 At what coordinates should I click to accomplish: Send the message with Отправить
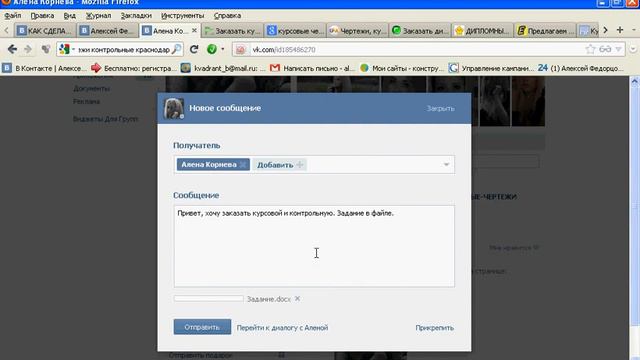point(202,327)
